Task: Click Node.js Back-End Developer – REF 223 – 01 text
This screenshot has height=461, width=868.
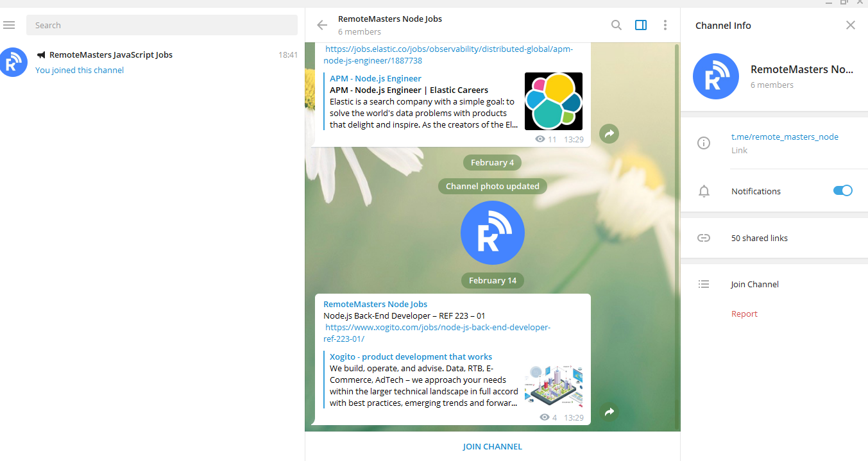Action: 404,315
